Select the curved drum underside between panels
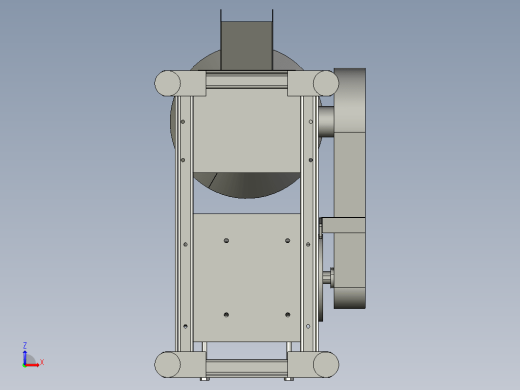The height and width of the screenshot is (390, 520). [247, 185]
